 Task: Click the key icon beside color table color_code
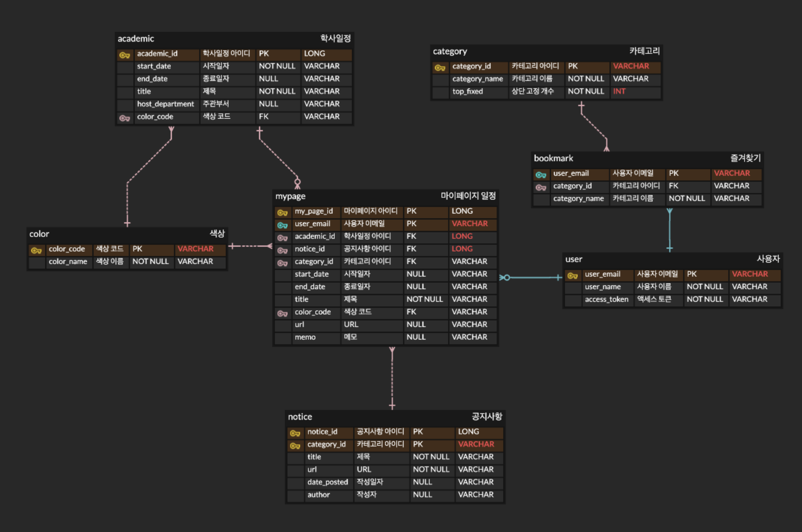36,250
